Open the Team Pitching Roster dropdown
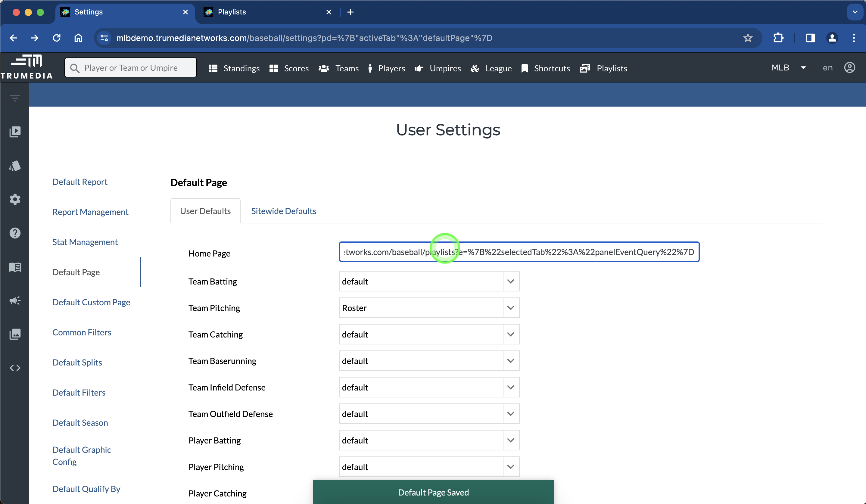 [x=510, y=308]
